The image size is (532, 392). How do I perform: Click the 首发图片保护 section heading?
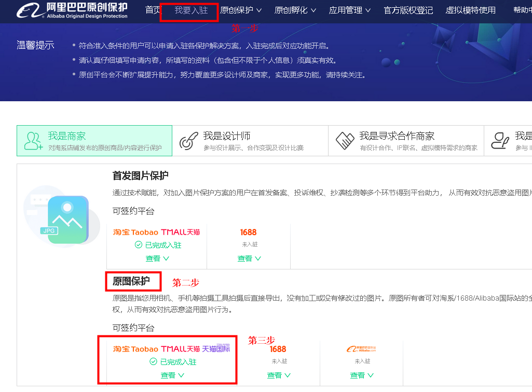tap(141, 175)
